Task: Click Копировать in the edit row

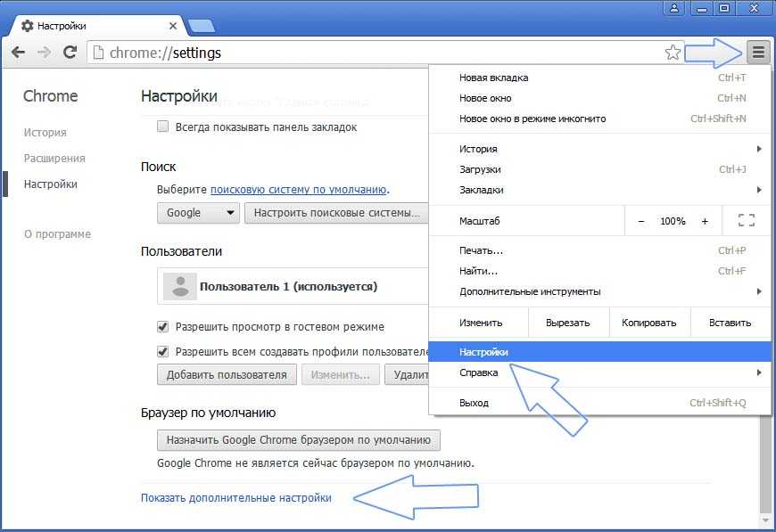Action: click(x=648, y=323)
